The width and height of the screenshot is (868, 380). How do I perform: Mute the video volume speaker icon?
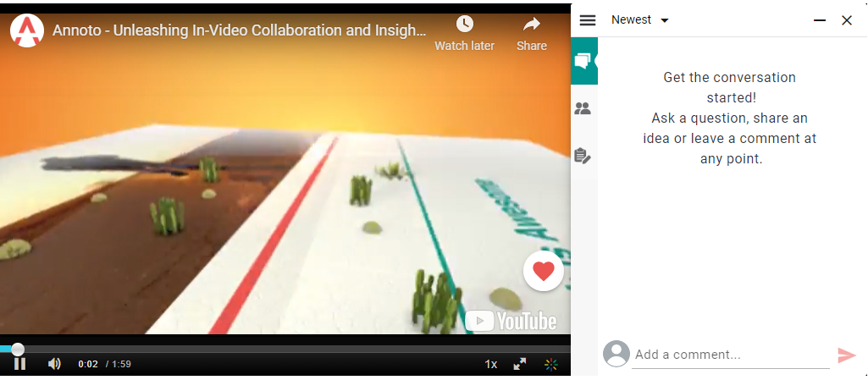pos(54,363)
